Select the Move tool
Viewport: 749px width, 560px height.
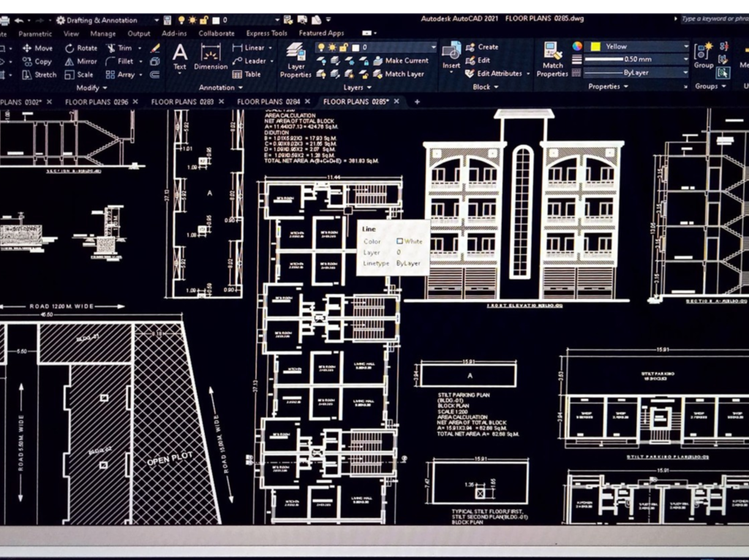coord(37,48)
